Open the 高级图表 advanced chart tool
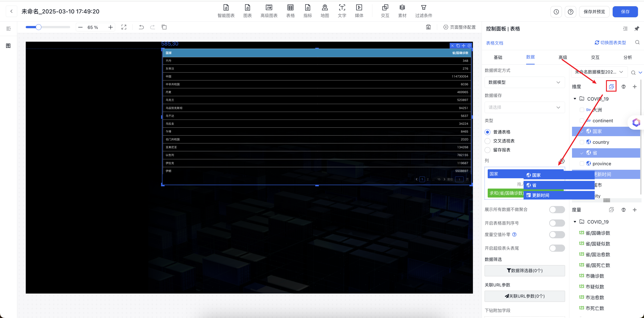The height and width of the screenshot is (318, 644). tap(269, 11)
